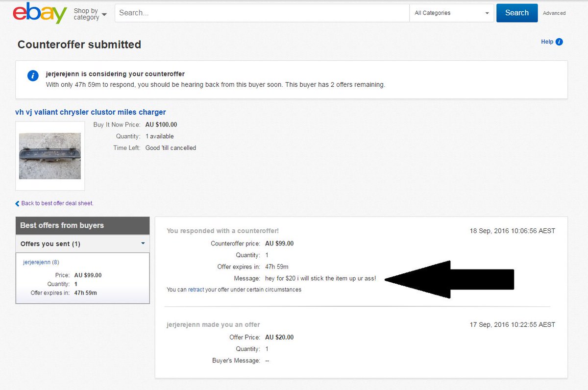
Task: Click the back arrow beside deal sheet link
Action: (18, 203)
